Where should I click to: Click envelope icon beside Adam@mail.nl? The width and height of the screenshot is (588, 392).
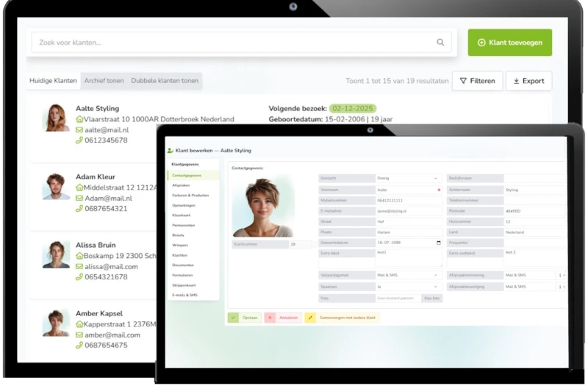pyautogui.click(x=79, y=198)
